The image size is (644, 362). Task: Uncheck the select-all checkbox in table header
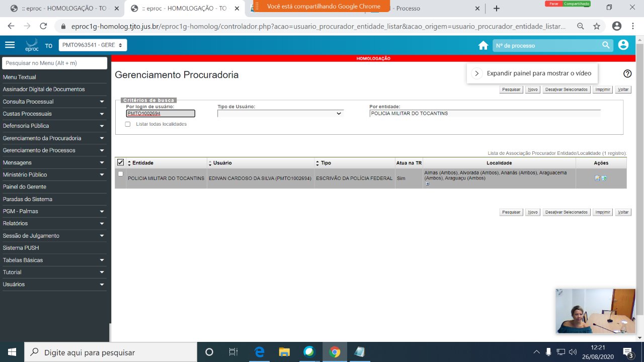click(121, 162)
